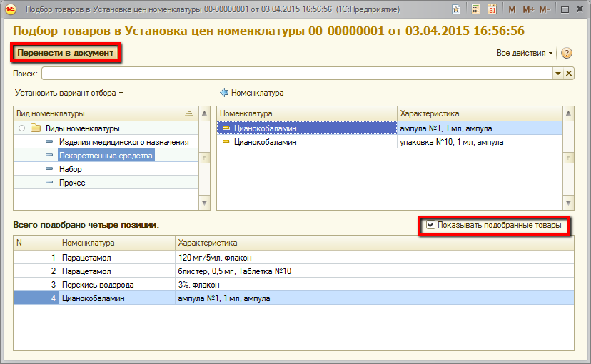591x364 pixels.
Task: Click the M memory button
Action: point(512,9)
